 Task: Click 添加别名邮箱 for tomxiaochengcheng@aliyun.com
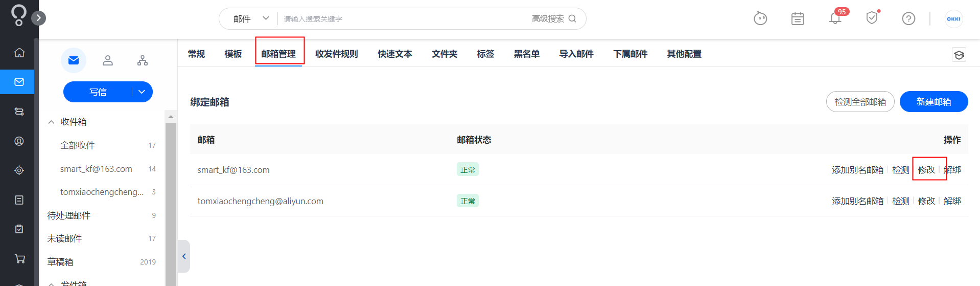click(857, 201)
